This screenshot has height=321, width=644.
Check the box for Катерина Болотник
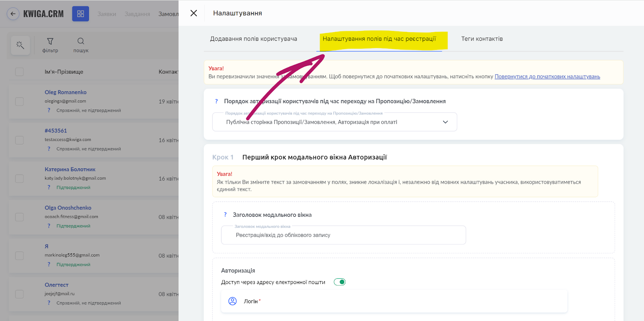click(x=19, y=178)
